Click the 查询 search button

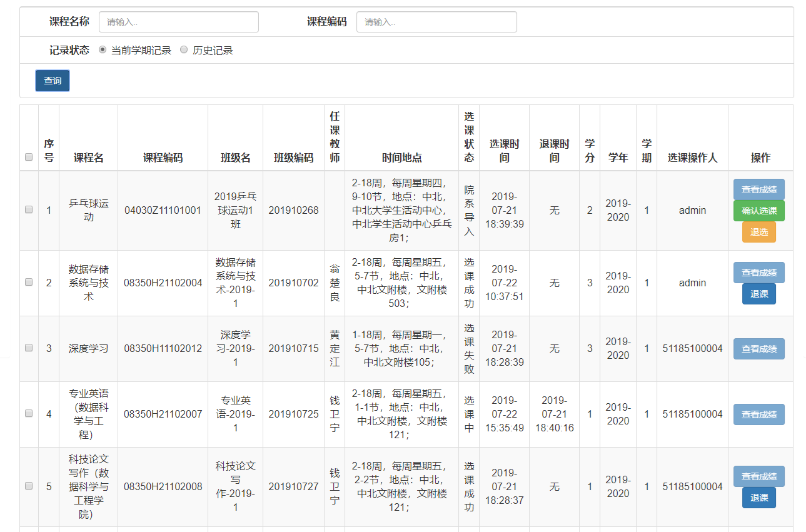point(53,81)
